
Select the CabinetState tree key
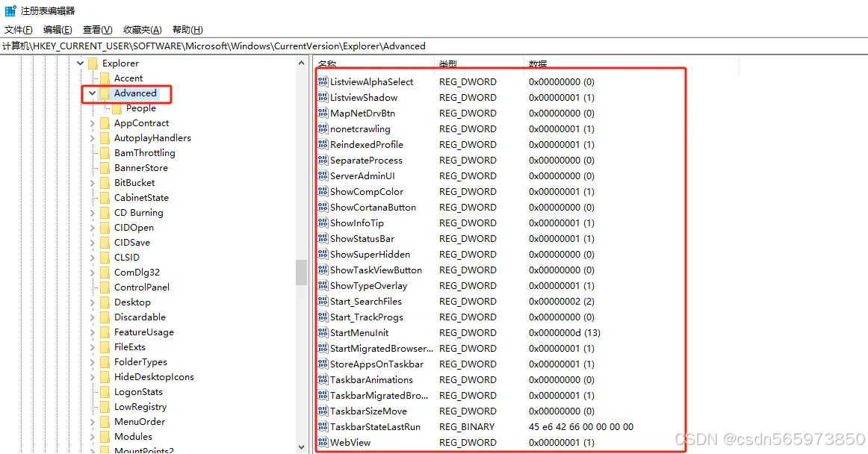click(141, 198)
